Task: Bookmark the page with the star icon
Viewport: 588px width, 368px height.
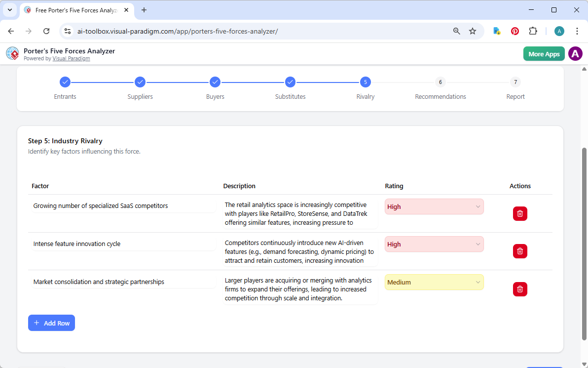Action: point(473,31)
